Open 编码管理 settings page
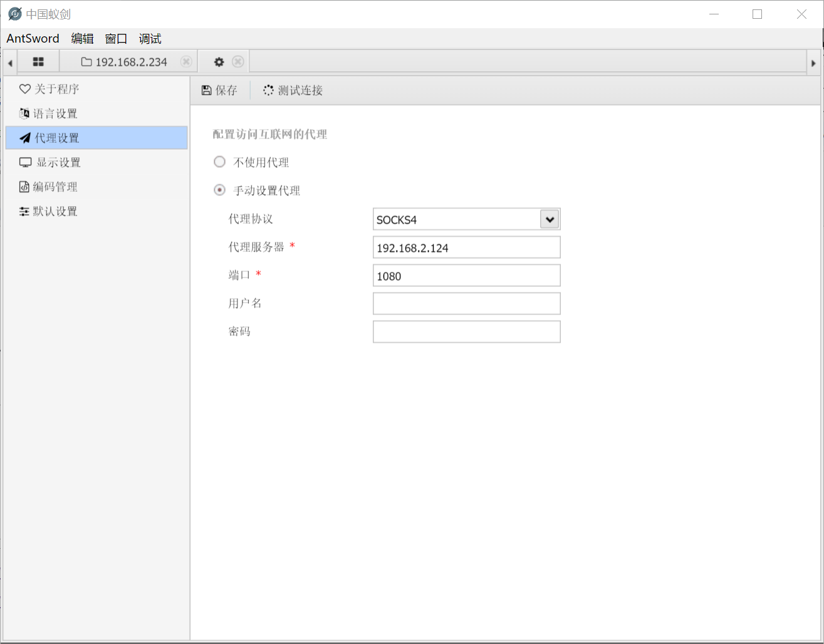The width and height of the screenshot is (824, 644). pyautogui.click(x=96, y=187)
